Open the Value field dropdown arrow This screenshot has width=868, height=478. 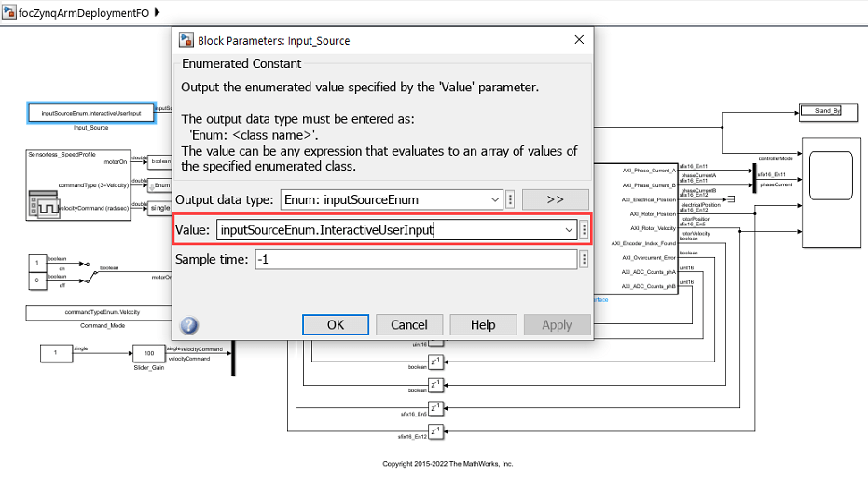pyautogui.click(x=569, y=230)
